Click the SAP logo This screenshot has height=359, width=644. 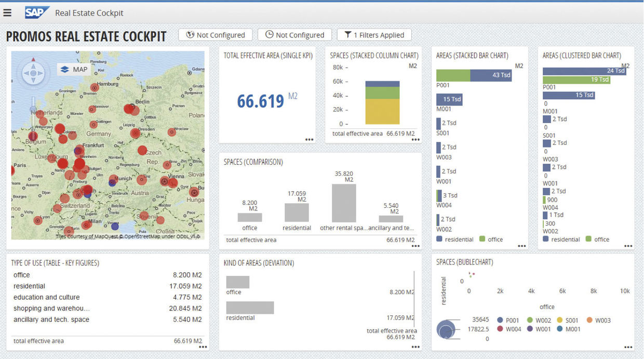36,12
